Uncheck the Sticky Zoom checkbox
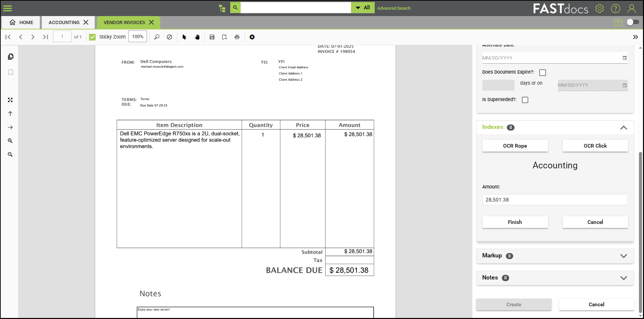Screen dimensions: 644x319 (x=92, y=37)
